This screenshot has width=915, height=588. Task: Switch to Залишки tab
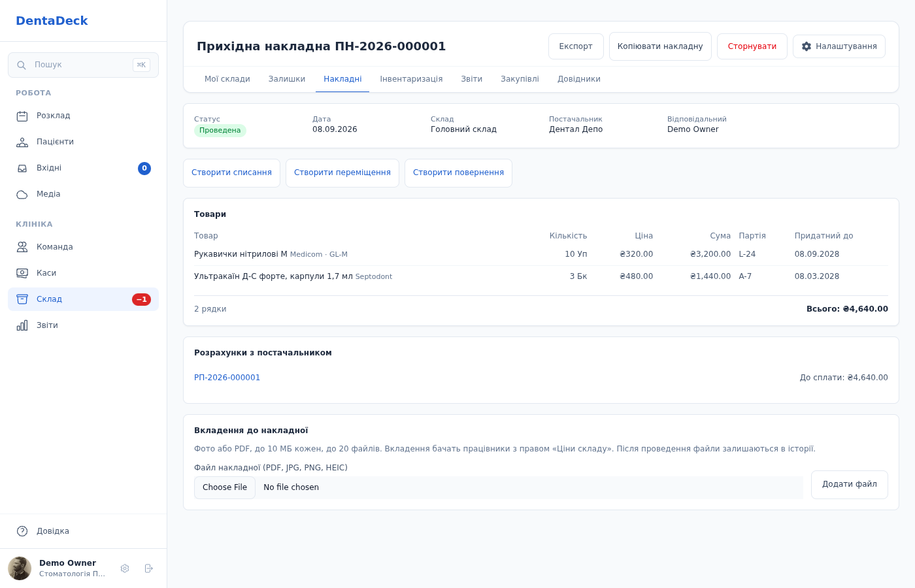(x=287, y=79)
